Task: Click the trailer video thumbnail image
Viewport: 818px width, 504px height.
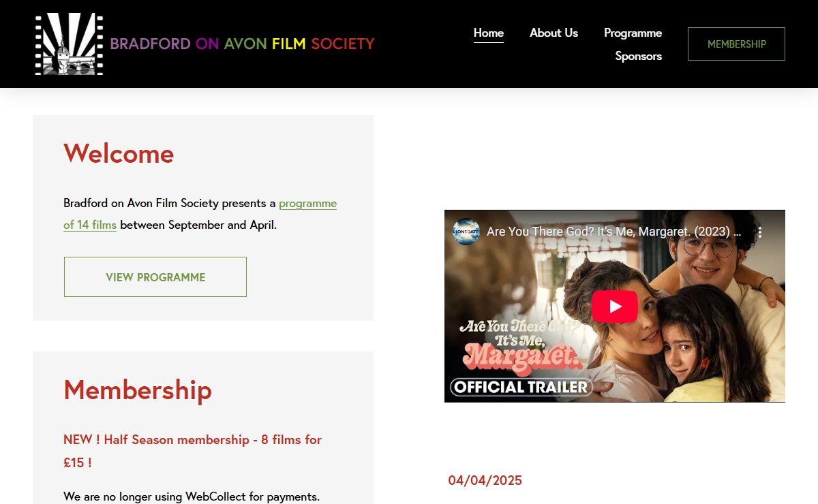Action: pyautogui.click(x=615, y=306)
